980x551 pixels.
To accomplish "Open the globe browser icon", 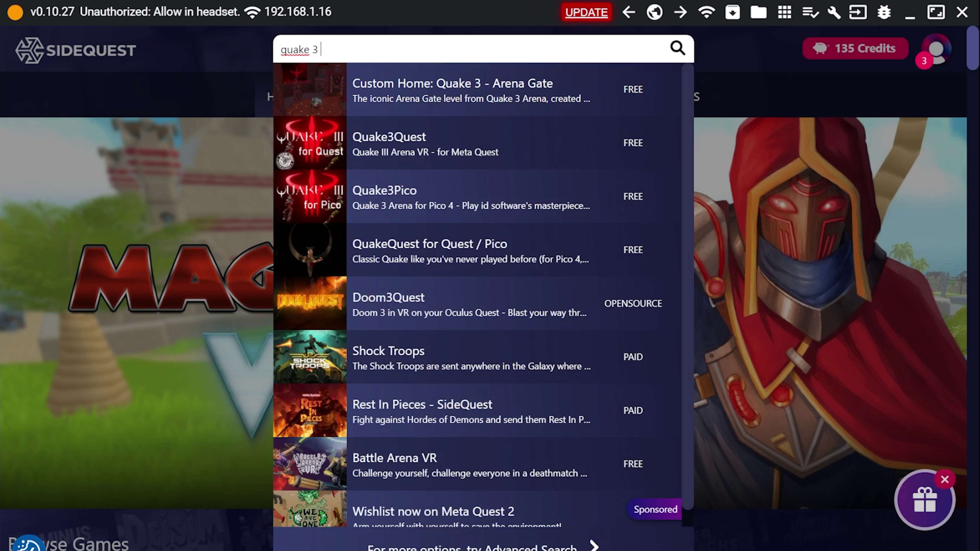I will point(654,12).
